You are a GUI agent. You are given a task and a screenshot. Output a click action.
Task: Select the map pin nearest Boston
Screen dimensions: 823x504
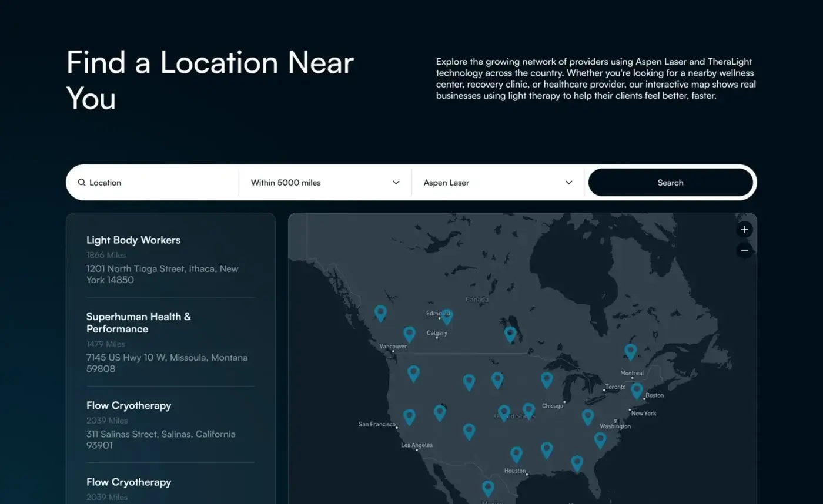(637, 390)
